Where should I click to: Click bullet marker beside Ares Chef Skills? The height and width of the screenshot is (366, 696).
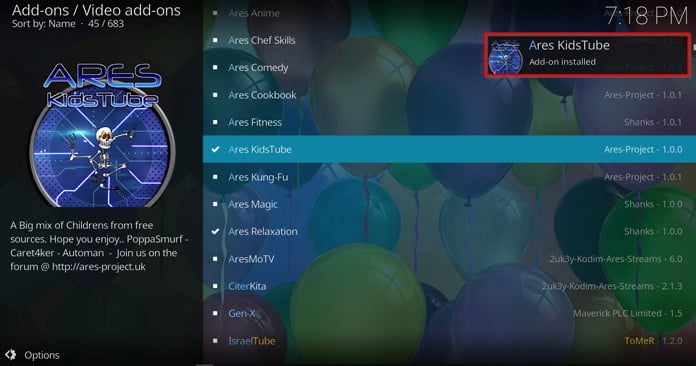point(215,40)
